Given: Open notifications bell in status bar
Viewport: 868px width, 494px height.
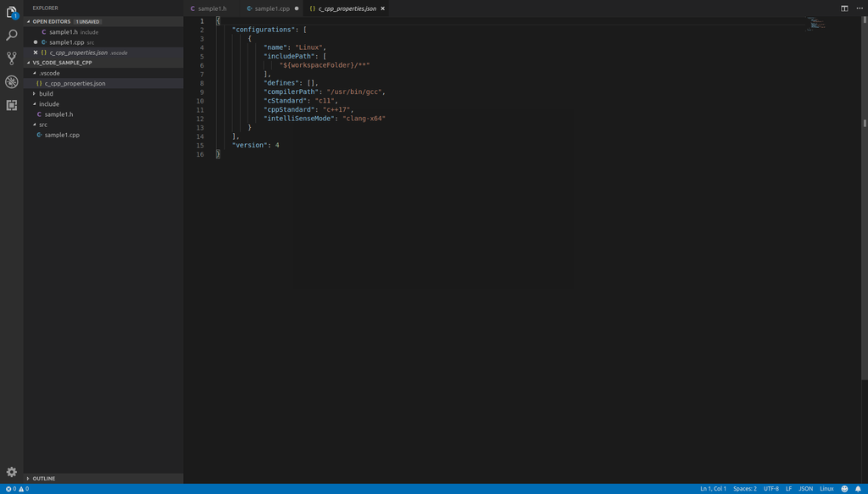Looking at the screenshot, I should [x=858, y=489].
